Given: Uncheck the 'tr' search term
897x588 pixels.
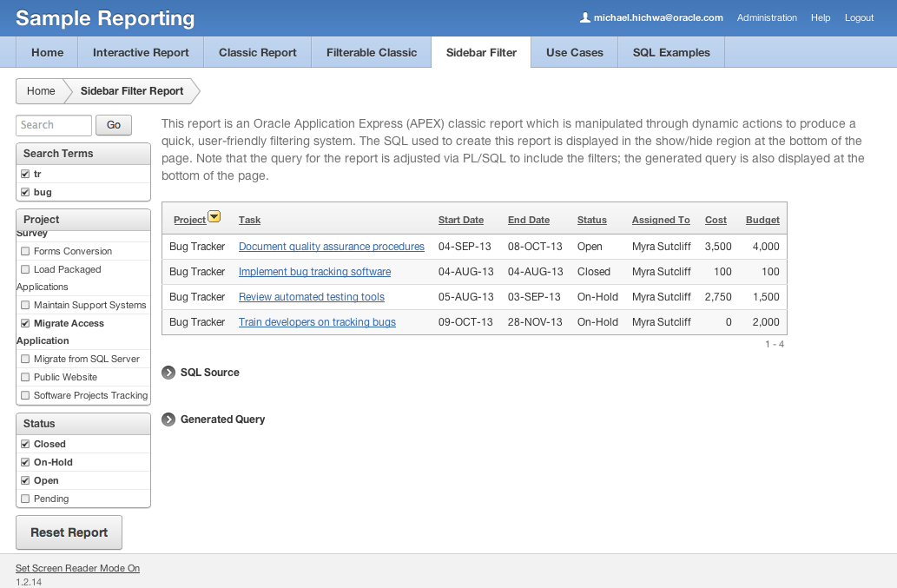Looking at the screenshot, I should 24,173.
